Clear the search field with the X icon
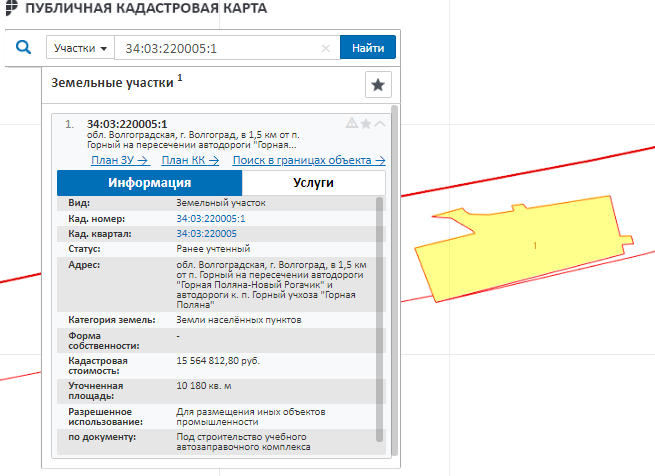Image resolution: width=655 pixels, height=476 pixels. pos(325,48)
